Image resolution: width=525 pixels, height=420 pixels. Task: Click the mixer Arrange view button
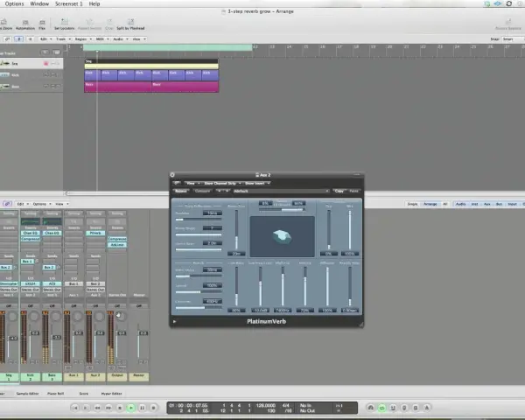(430, 204)
